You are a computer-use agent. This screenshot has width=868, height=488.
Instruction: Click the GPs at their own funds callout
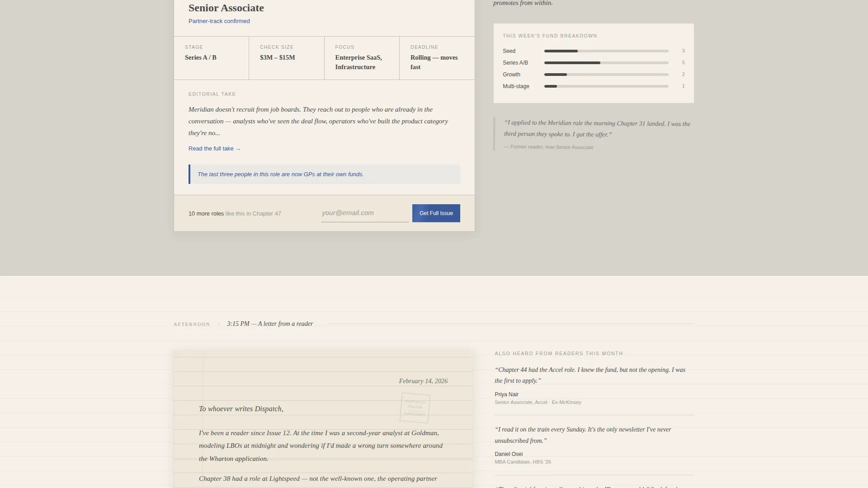324,174
